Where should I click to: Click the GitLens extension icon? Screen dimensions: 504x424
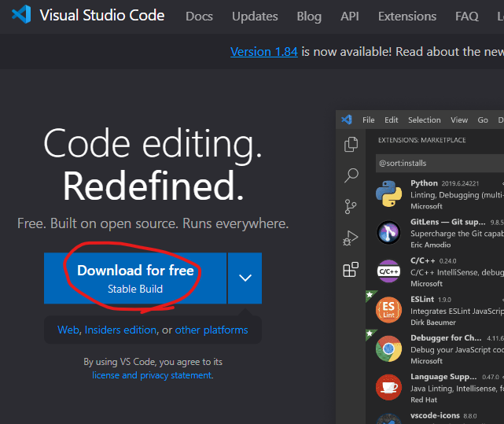(388, 232)
